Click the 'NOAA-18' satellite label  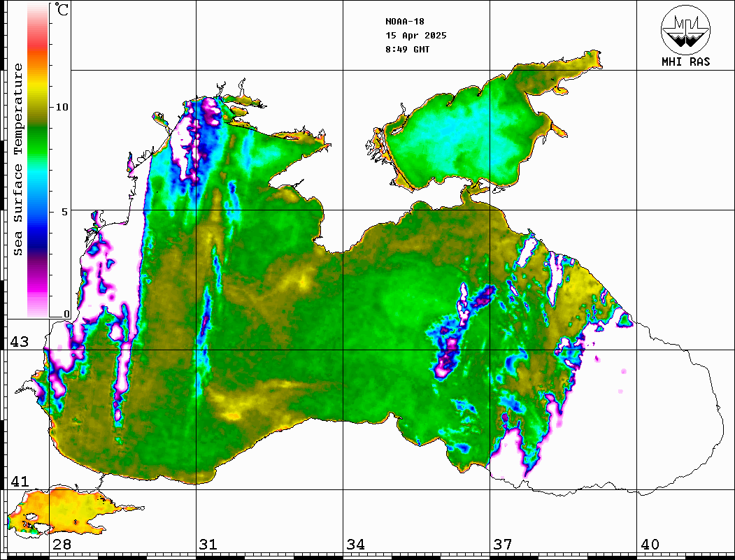[404, 22]
